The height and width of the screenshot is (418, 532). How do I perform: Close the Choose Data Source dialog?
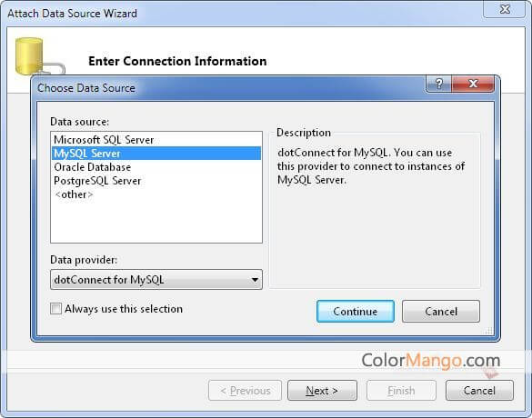[x=473, y=84]
